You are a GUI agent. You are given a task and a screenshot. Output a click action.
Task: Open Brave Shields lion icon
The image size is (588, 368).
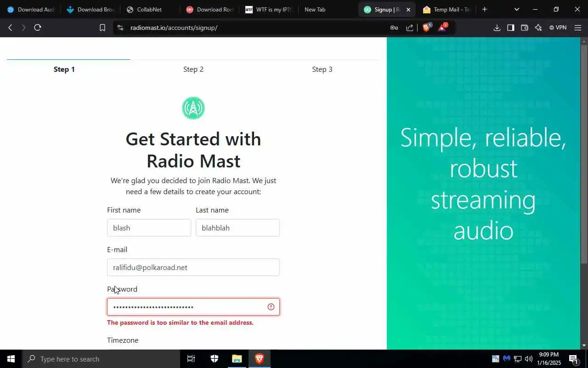[x=426, y=28]
